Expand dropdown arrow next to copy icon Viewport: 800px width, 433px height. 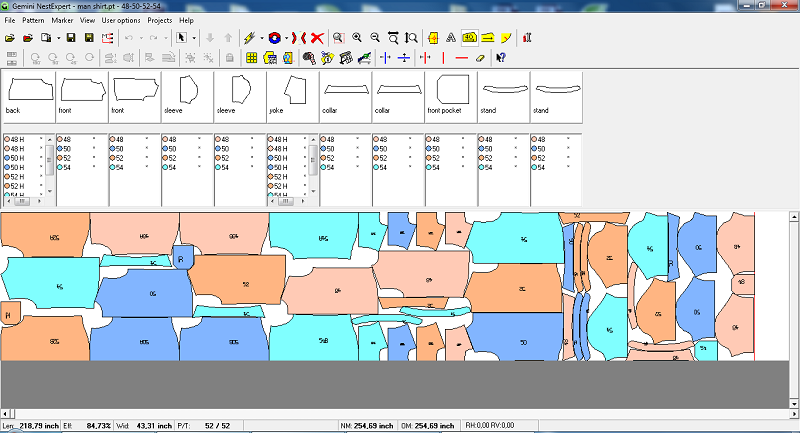pos(59,38)
